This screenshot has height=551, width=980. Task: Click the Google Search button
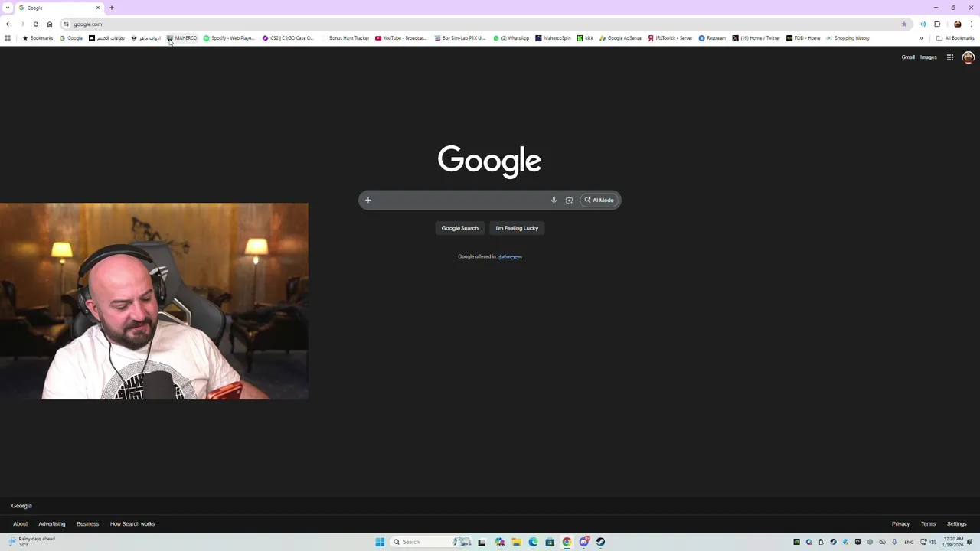click(459, 228)
